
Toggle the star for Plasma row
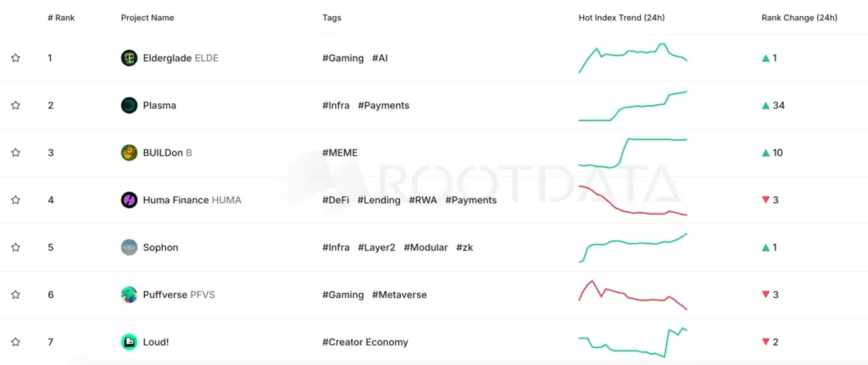click(15, 105)
